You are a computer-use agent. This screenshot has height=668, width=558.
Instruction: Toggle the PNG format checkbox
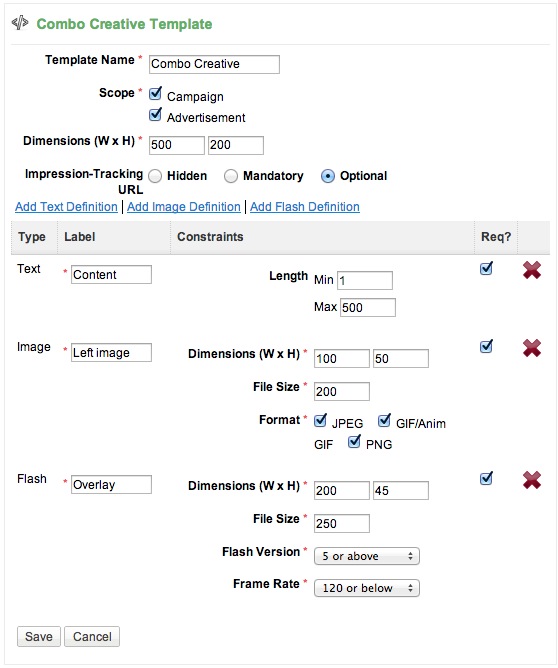(x=354, y=441)
